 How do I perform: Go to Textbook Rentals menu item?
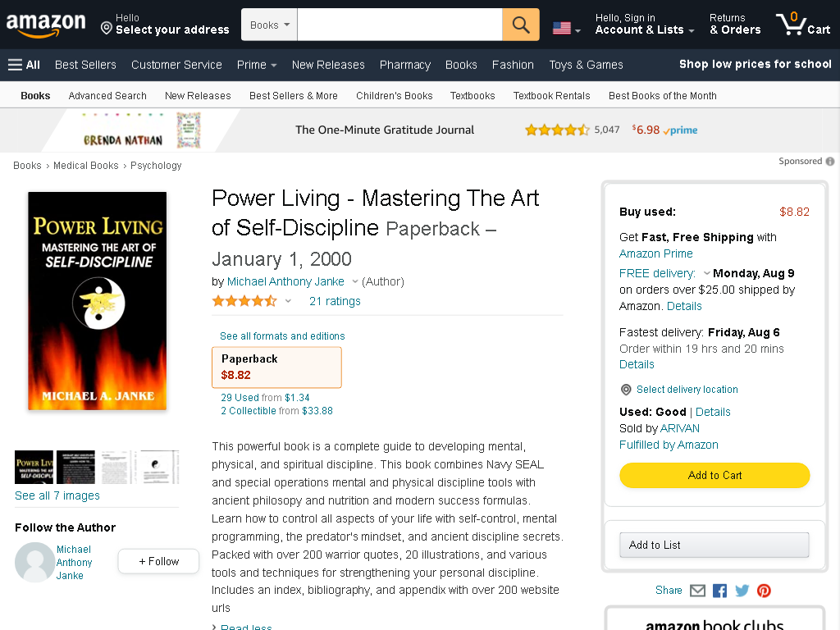[x=552, y=95]
